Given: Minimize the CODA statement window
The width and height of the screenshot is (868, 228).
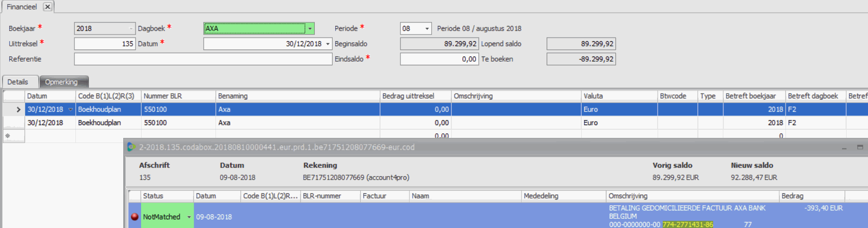Looking at the screenshot, I should coord(844,148).
